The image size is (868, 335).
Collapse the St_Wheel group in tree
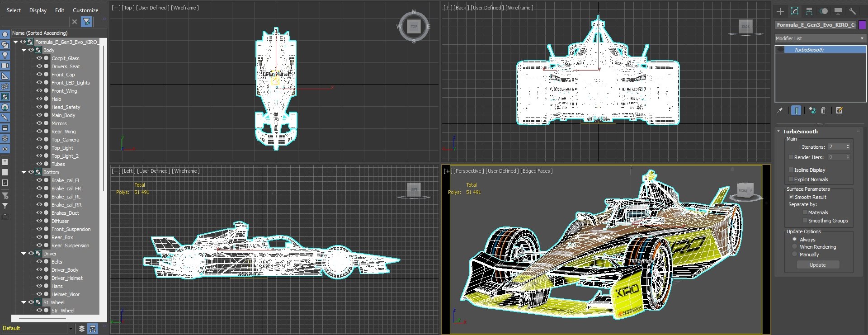(x=24, y=302)
